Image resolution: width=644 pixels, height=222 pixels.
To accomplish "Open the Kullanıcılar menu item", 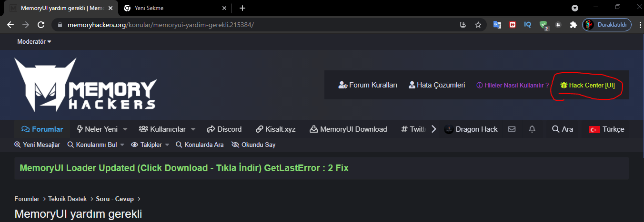I will (162, 129).
